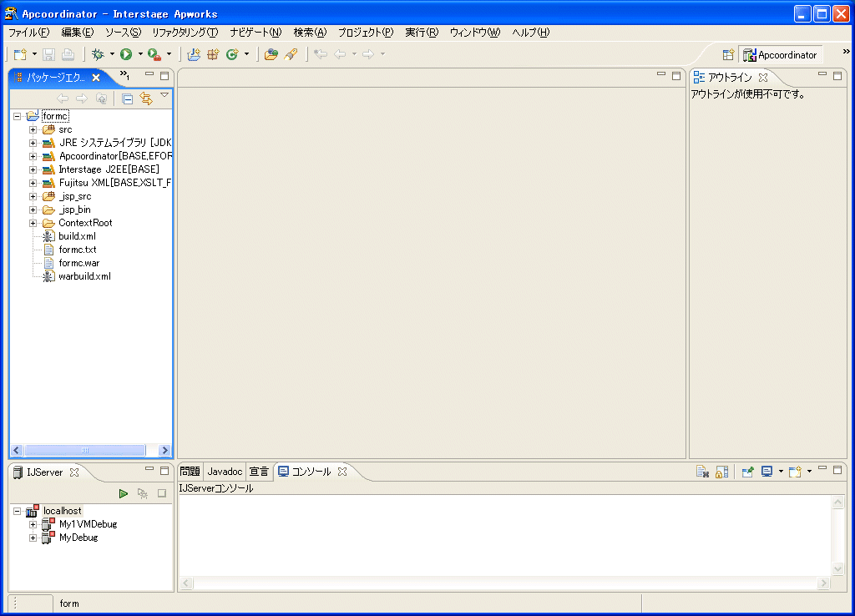Screen dimensions: 855x616
Task: Open the External Tools dropdown arrow
Action: [x=169, y=54]
